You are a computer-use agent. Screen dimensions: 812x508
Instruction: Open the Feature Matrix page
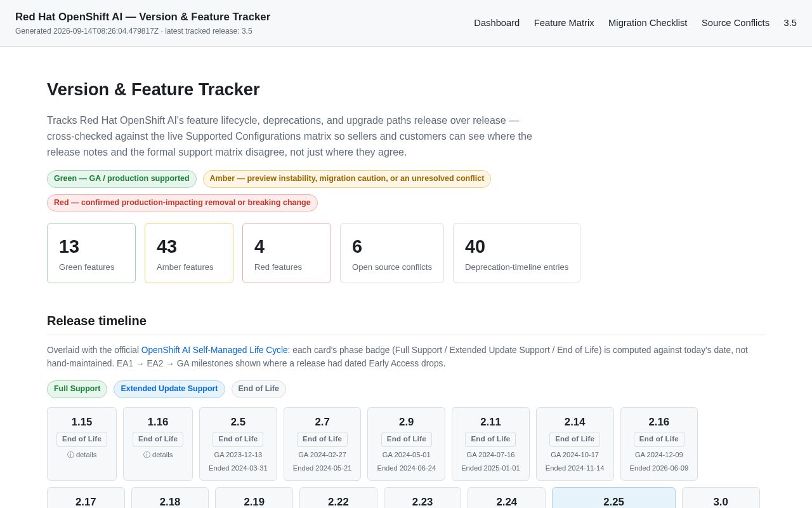[x=564, y=23]
